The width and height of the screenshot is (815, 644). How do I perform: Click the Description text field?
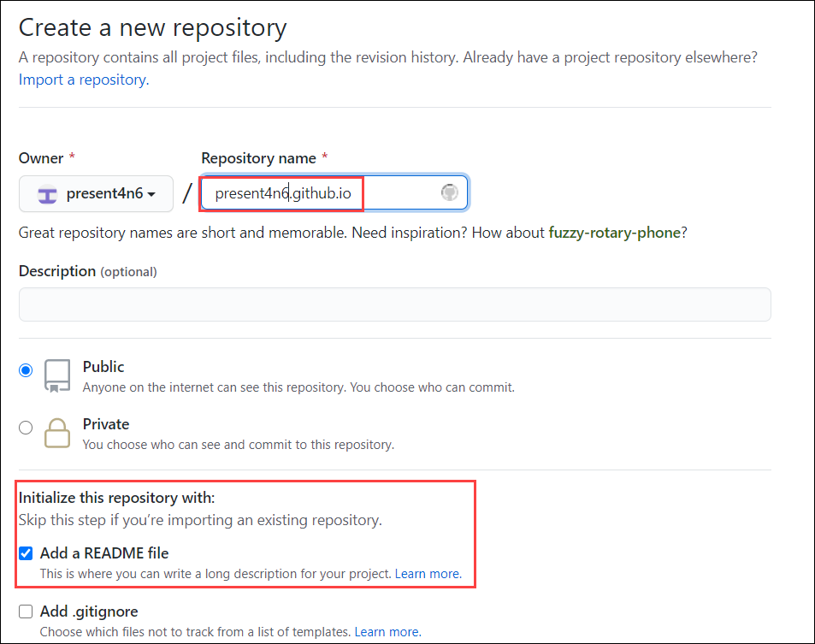(x=395, y=304)
